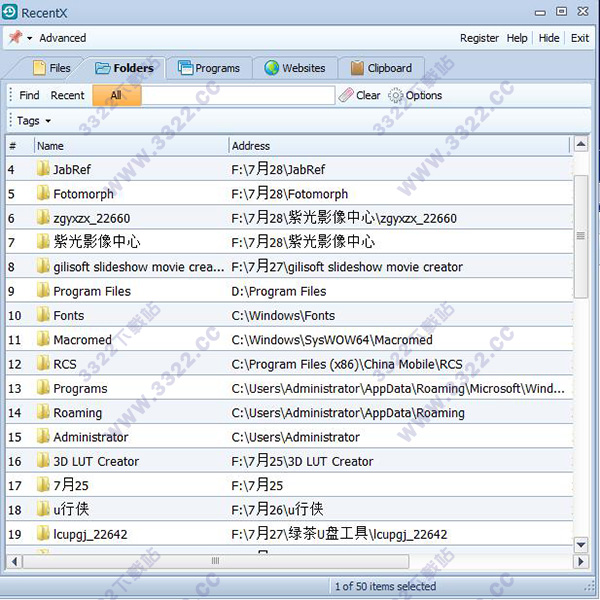Click the Roaming folder icon
This screenshot has height=600, width=600.
tap(43, 412)
